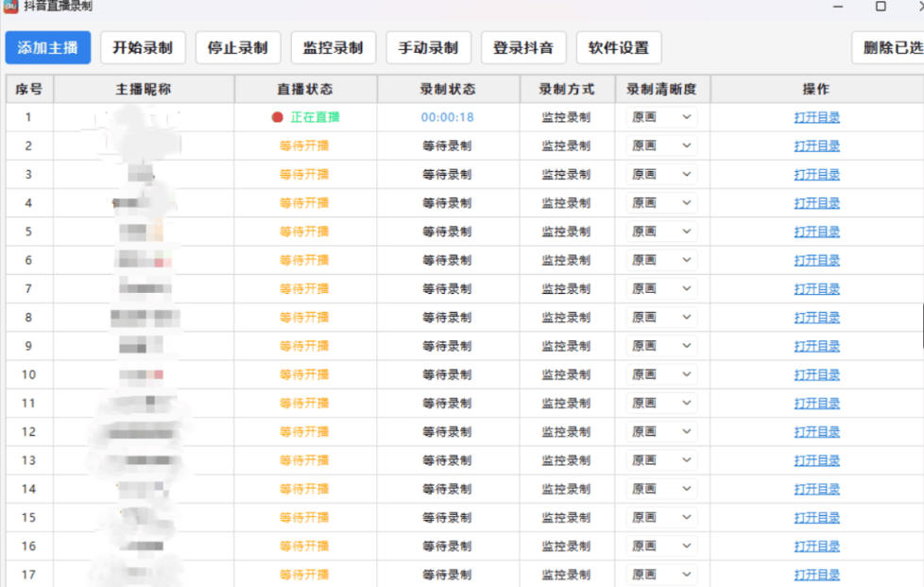Click the 主播昵称 column header
The width and height of the screenshot is (924, 587).
tap(144, 89)
